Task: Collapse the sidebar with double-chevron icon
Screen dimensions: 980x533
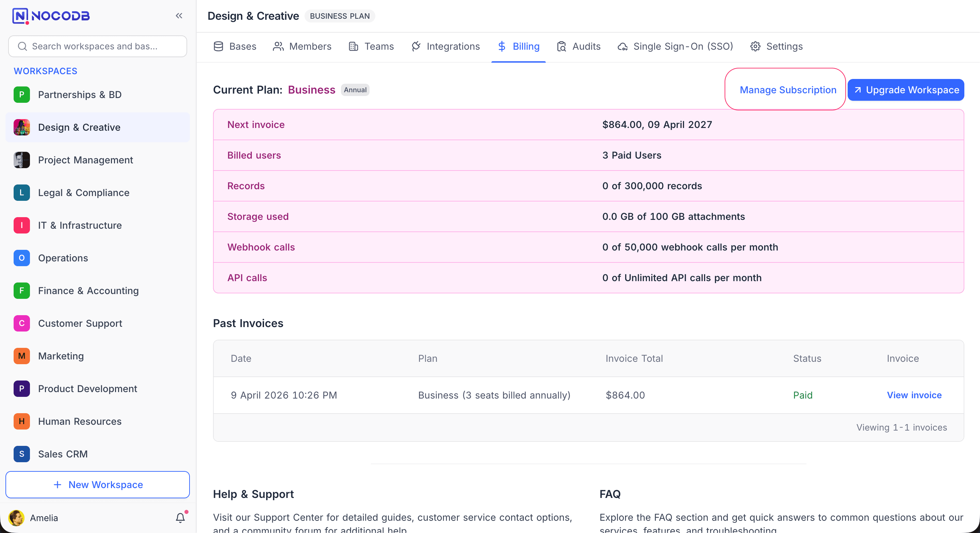Action: coord(179,16)
